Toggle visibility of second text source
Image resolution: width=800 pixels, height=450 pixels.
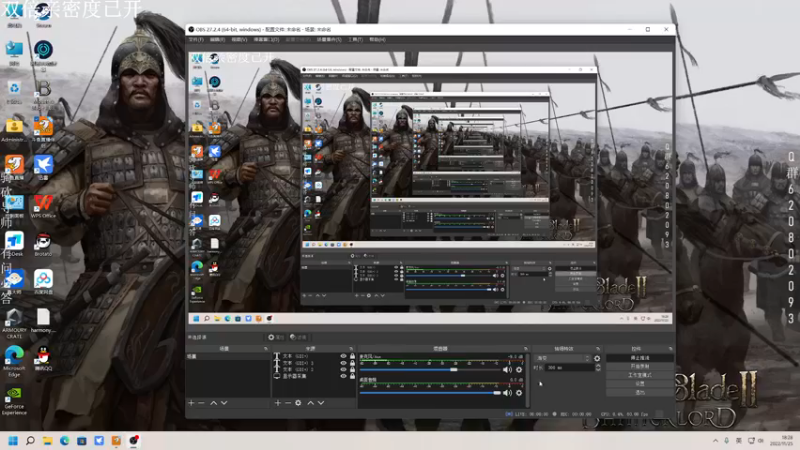click(343, 363)
